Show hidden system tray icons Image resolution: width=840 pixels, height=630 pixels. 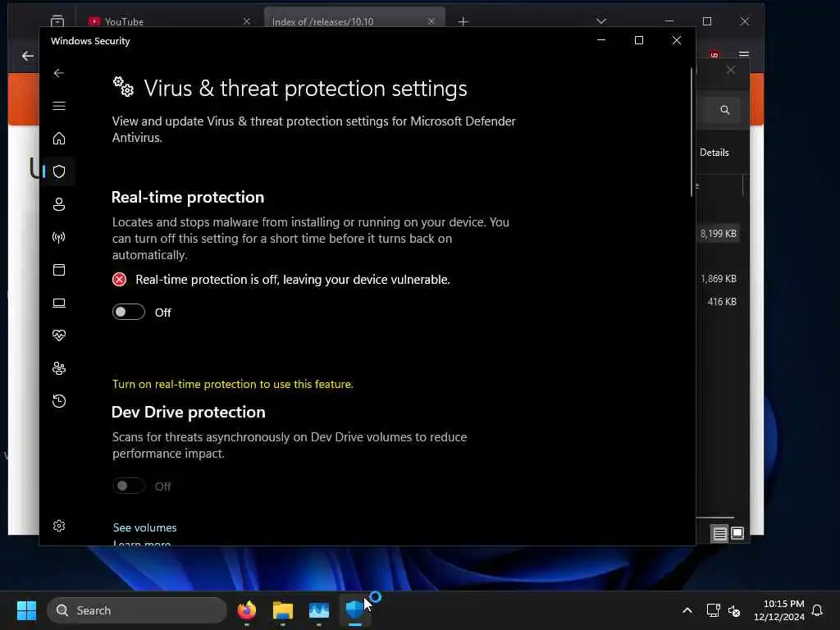(687, 610)
